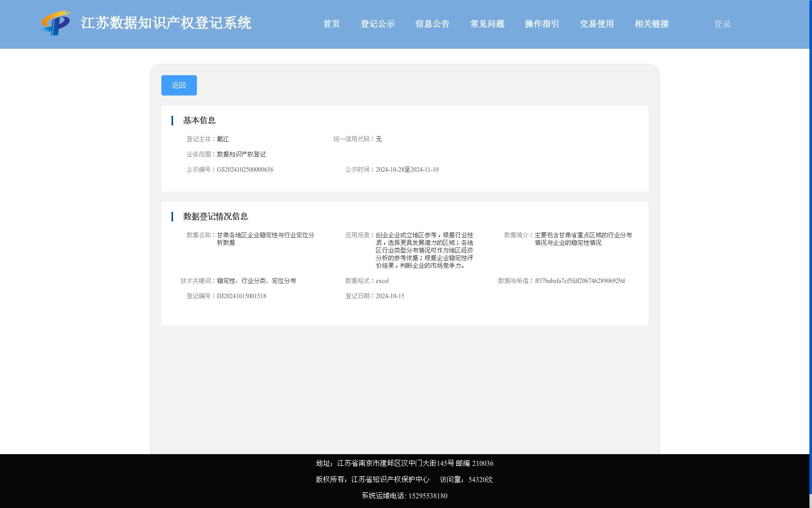The height and width of the screenshot is (508, 812).
Task: Select 常见问题 in the top menu
Action: (487, 24)
